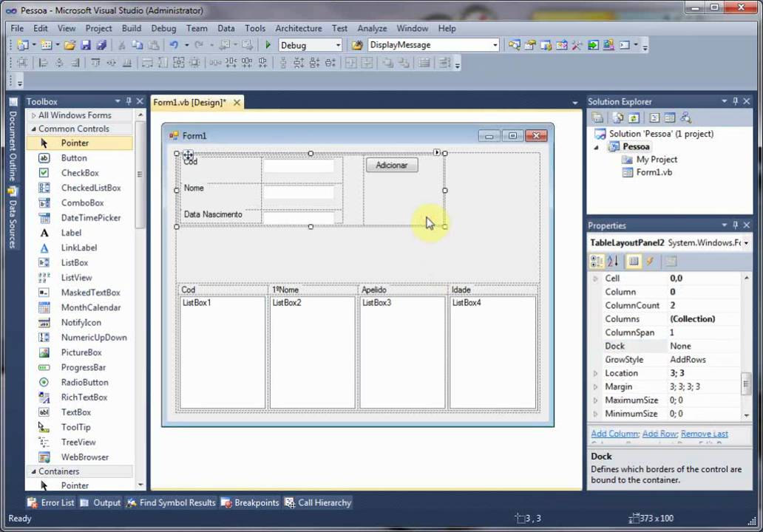Screen dimensions: 763x532
Task: Select the MaskedTextBox control in Toolbox
Action: pos(90,293)
